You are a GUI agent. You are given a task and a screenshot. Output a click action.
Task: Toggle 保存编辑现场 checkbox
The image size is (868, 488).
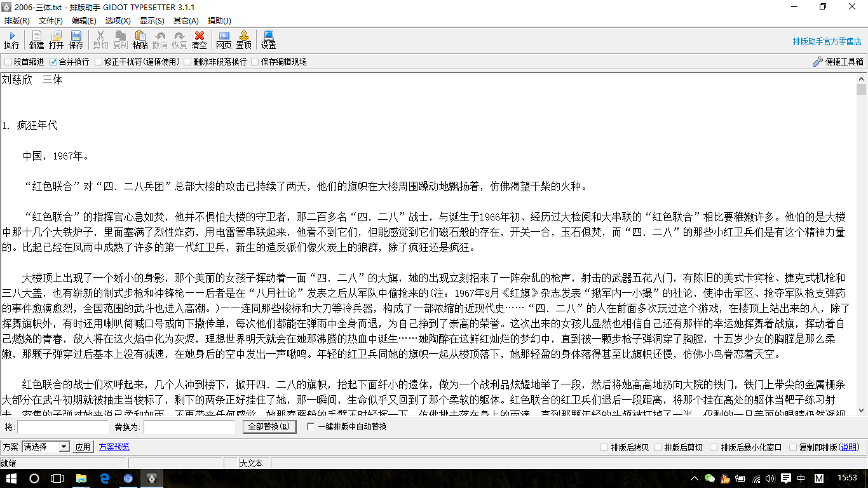click(255, 62)
